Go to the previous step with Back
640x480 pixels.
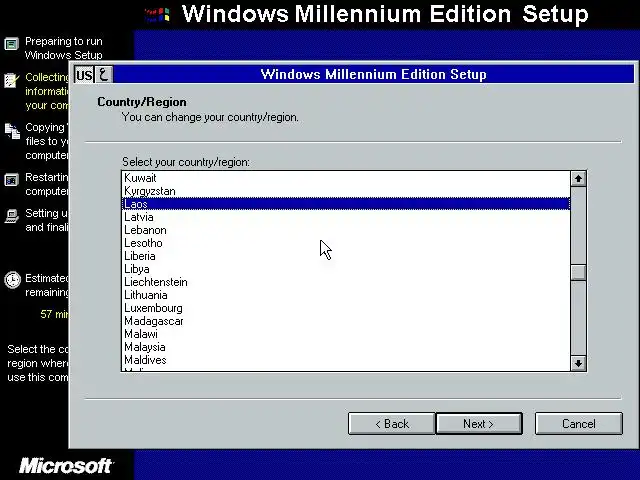(391, 424)
